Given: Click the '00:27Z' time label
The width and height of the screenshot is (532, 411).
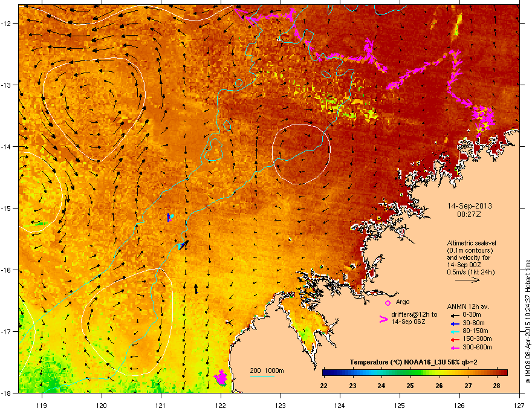Looking at the screenshot, I should tap(469, 215).
